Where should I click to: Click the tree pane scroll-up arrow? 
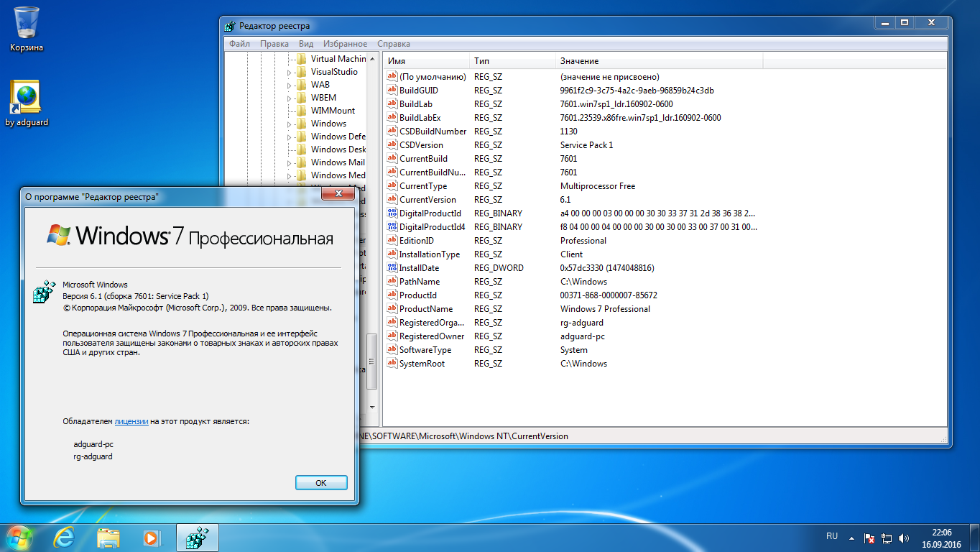[371, 58]
